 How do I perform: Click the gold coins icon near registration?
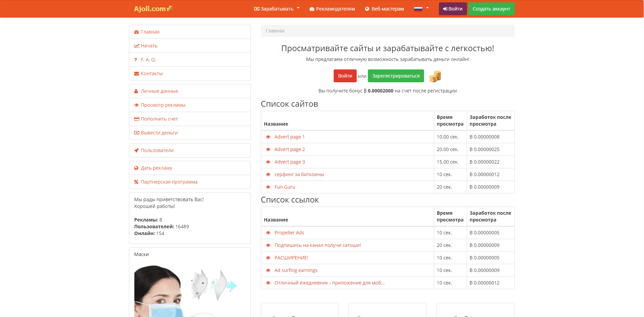pyautogui.click(x=435, y=76)
